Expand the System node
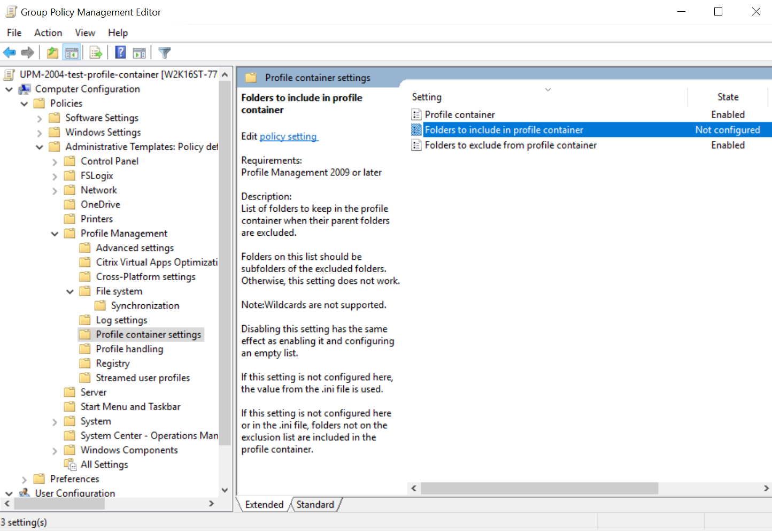Image resolution: width=772 pixels, height=532 pixels. point(55,422)
